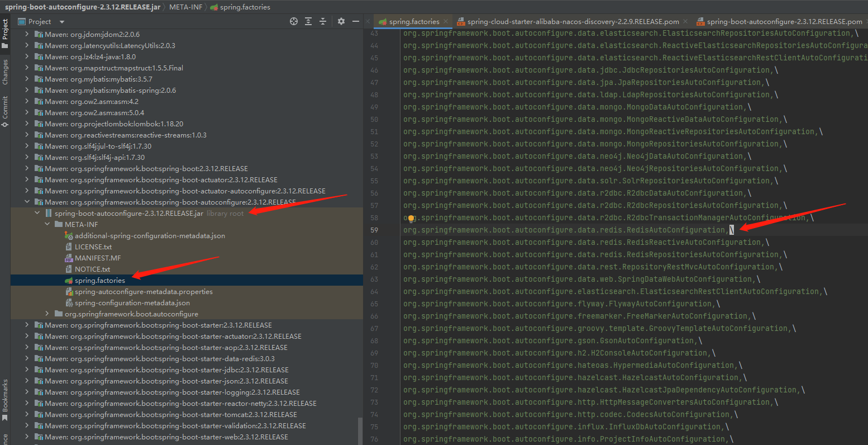
Task: Expand Maven: spring-boot-starter-web:2.3.12.RELEASE node
Action: [27, 437]
